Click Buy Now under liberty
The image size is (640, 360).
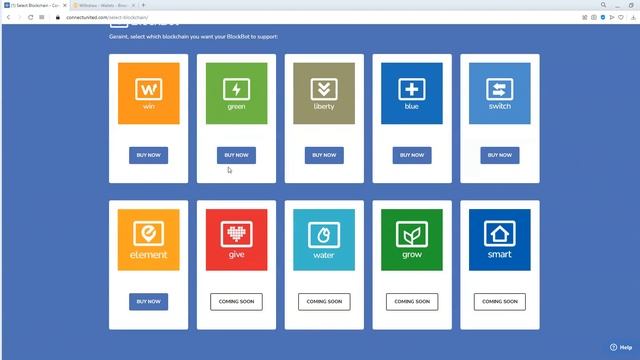pos(324,155)
